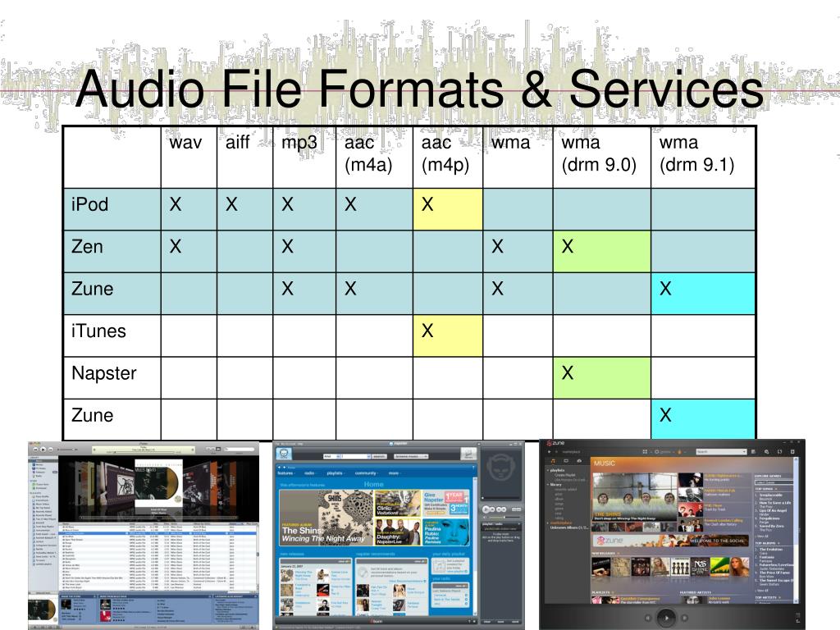840x630 pixels.
Task: Click the iTunes play button
Action: coord(43,450)
